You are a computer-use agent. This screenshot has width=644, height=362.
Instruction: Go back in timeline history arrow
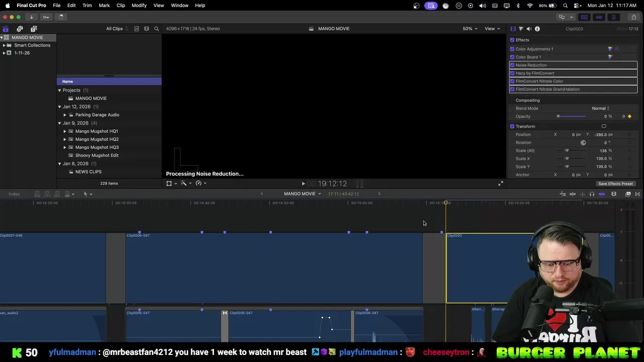(x=262, y=194)
